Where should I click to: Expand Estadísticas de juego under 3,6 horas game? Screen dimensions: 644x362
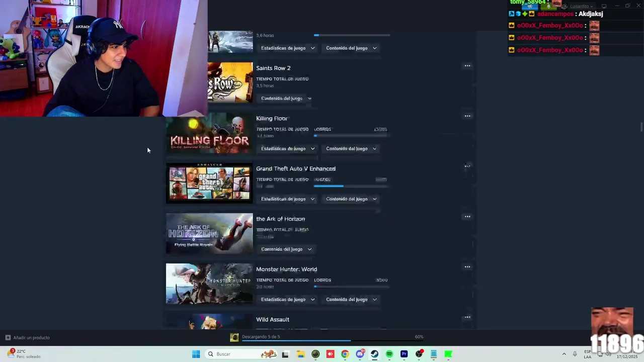coord(288,48)
